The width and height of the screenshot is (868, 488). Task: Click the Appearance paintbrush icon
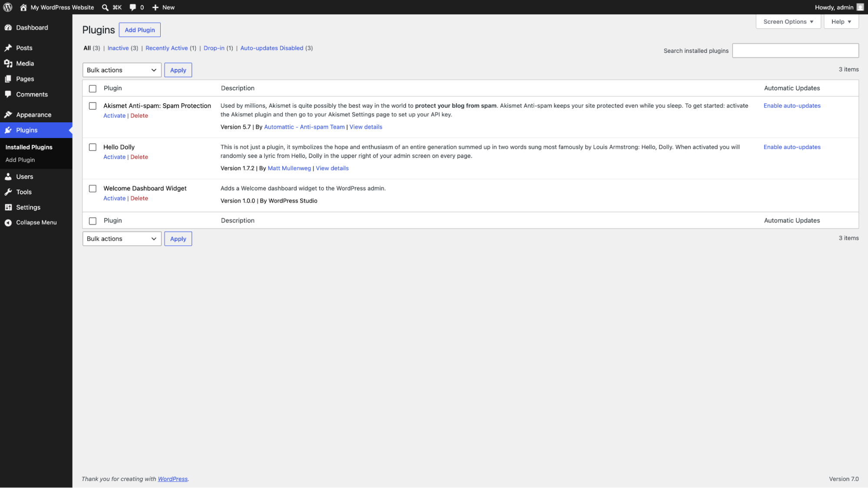[8, 115]
